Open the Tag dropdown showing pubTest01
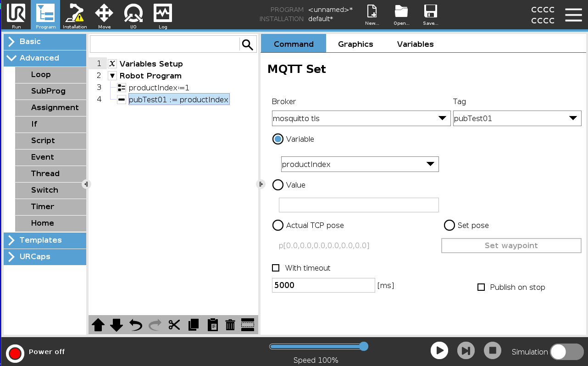The width and height of the screenshot is (588, 366). click(x=517, y=118)
